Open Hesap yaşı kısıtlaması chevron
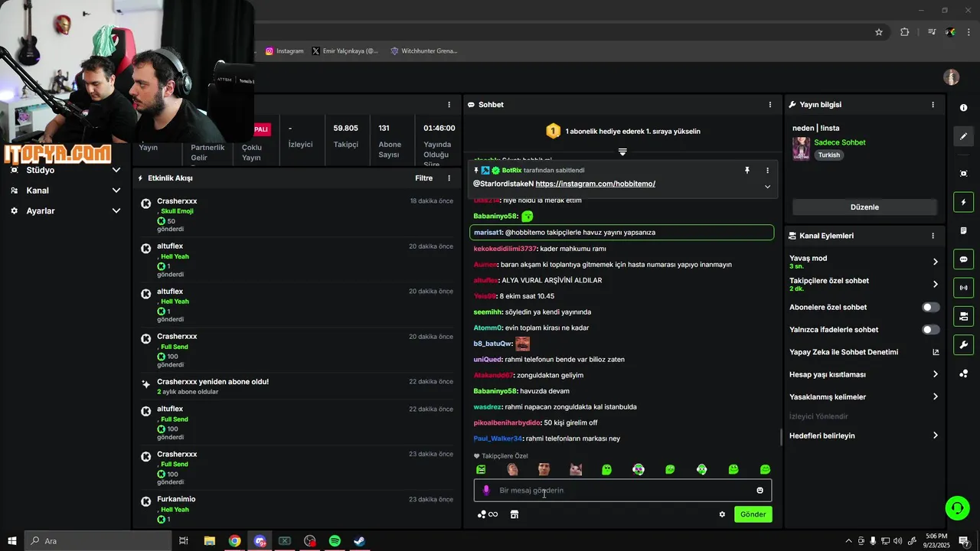980x551 pixels. point(935,374)
